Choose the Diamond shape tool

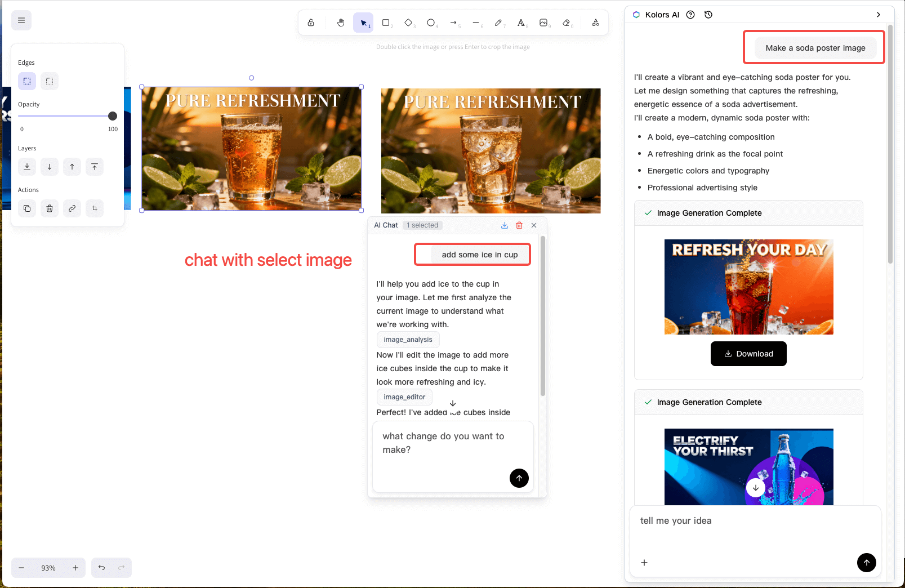(408, 23)
